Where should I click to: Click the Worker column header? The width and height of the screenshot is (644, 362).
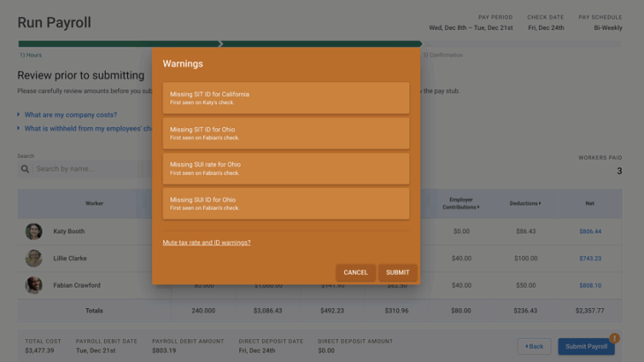tap(94, 203)
